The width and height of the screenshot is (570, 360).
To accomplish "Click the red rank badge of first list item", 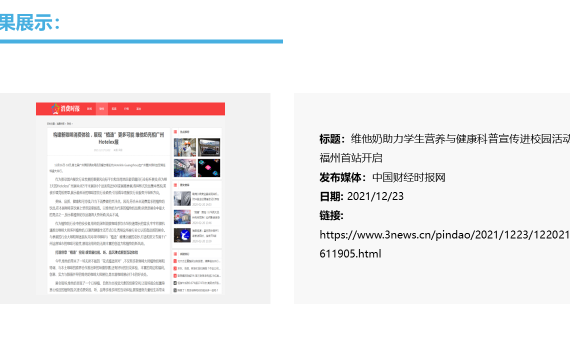I will click(x=175, y=261).
